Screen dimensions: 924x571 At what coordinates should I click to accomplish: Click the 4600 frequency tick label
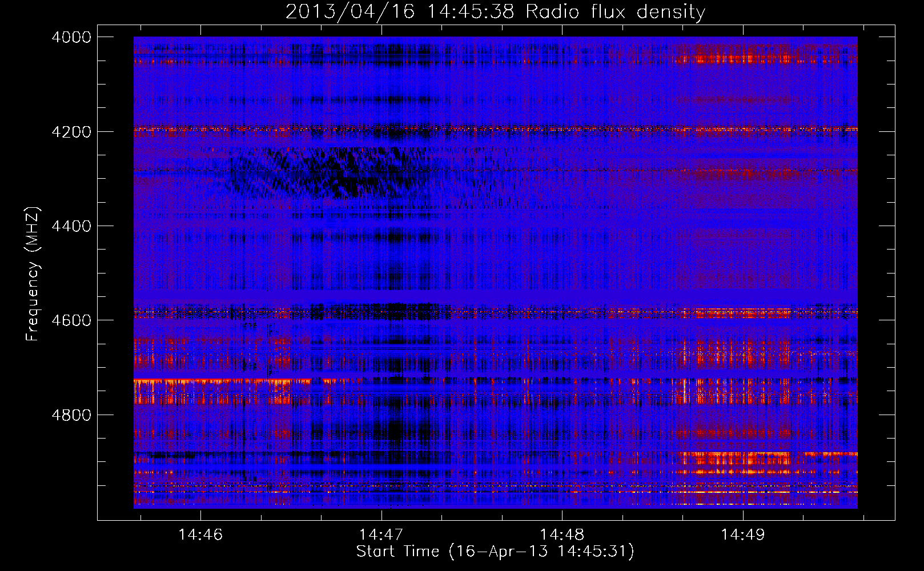[71, 320]
